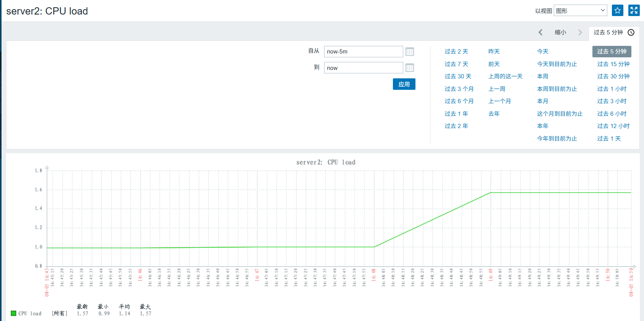
Task: Click clock icon in time selector tab
Action: [631, 32]
